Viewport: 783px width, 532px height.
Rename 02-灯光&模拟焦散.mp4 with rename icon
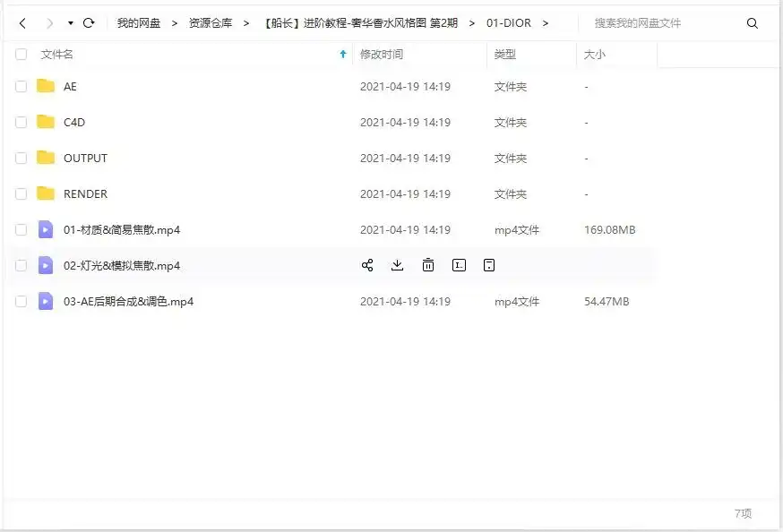pyautogui.click(x=459, y=265)
